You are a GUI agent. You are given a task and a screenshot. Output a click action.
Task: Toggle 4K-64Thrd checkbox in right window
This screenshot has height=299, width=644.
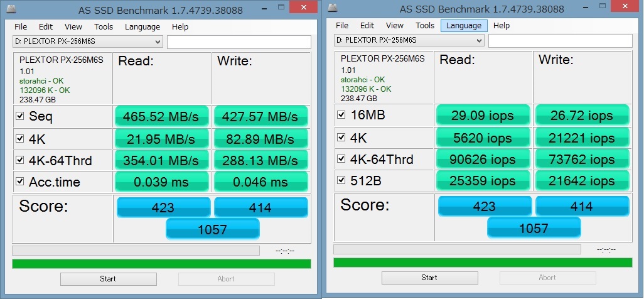341,159
